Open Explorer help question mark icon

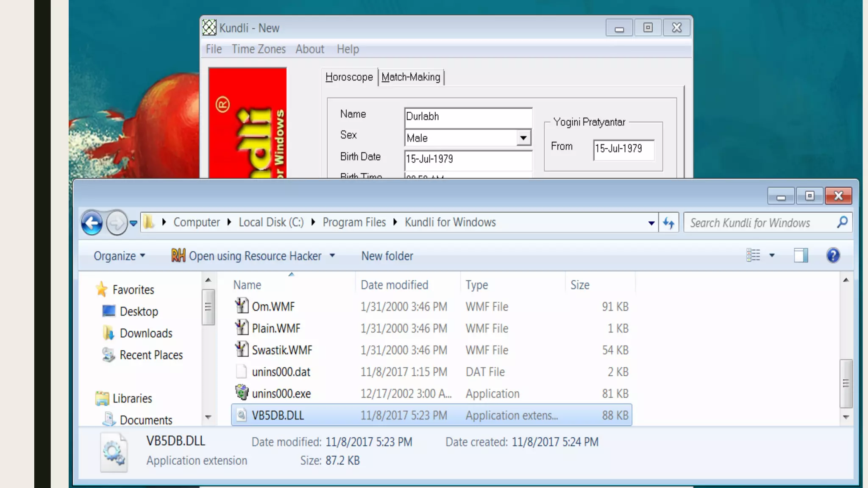[832, 255]
